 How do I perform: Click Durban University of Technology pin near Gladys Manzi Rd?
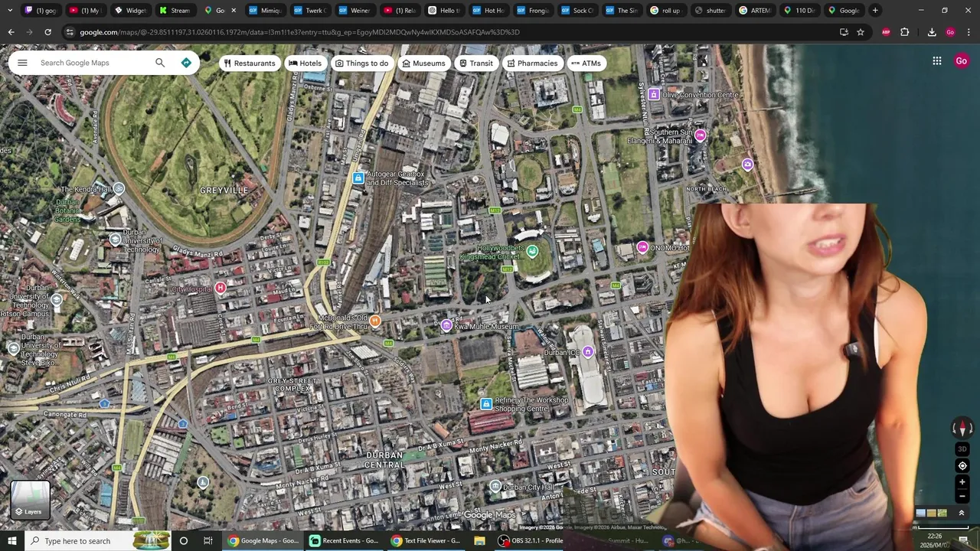115,240
